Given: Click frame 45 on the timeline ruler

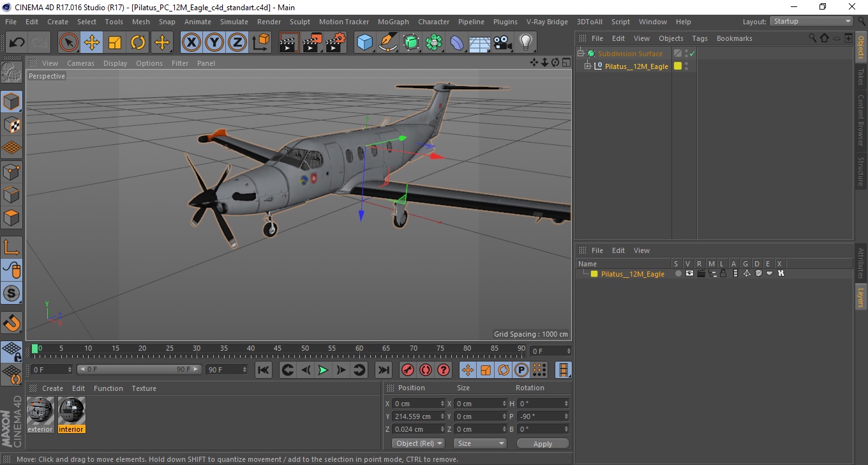Looking at the screenshot, I should (278, 349).
